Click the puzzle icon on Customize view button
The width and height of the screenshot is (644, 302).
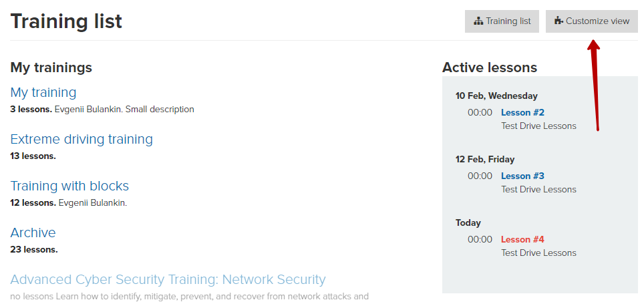(x=558, y=21)
